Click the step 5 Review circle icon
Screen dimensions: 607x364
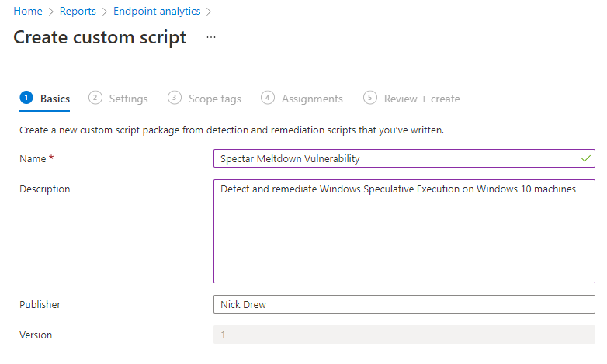tap(370, 98)
